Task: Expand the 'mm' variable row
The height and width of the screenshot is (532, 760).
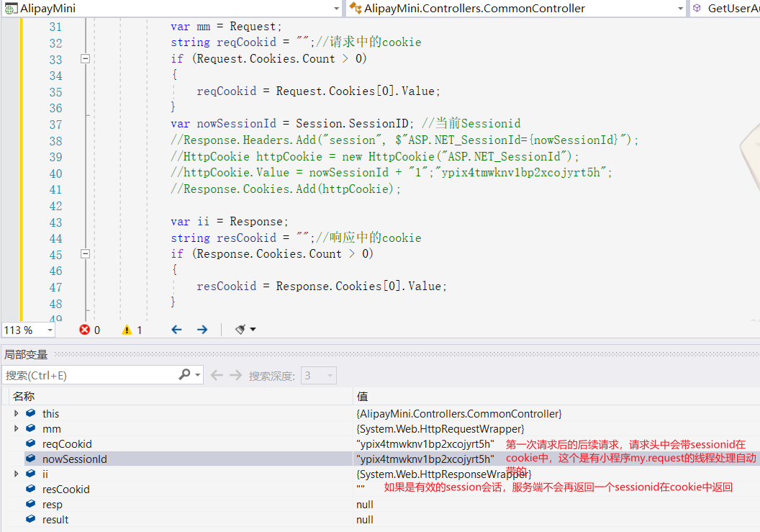Action: [16, 429]
